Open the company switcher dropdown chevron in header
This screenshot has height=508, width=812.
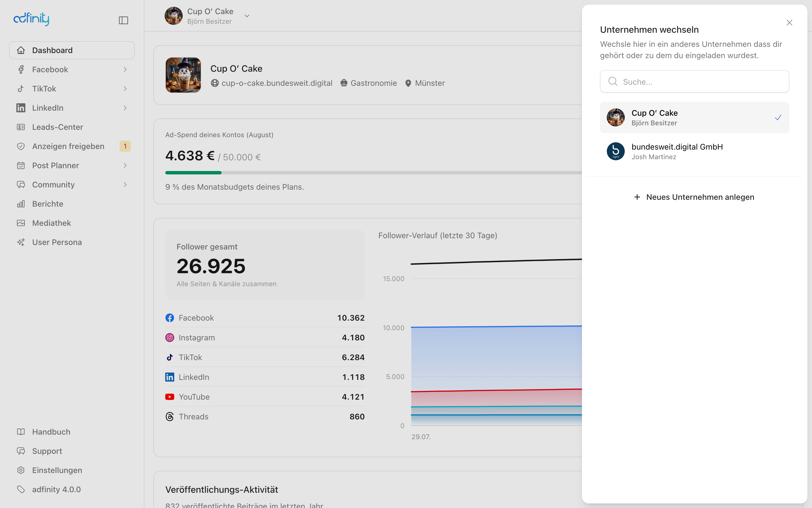pyautogui.click(x=247, y=16)
